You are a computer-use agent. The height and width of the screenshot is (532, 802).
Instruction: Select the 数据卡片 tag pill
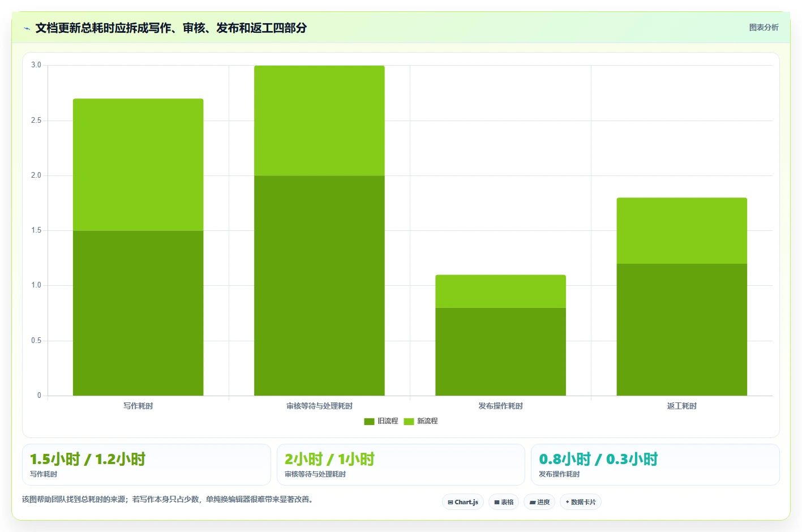[x=581, y=502]
